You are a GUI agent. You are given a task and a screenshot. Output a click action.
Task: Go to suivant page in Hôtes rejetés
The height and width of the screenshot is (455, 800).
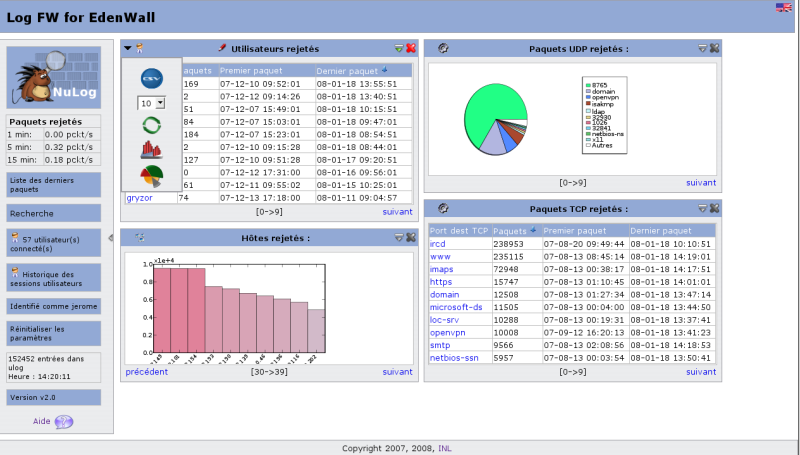[x=397, y=372]
